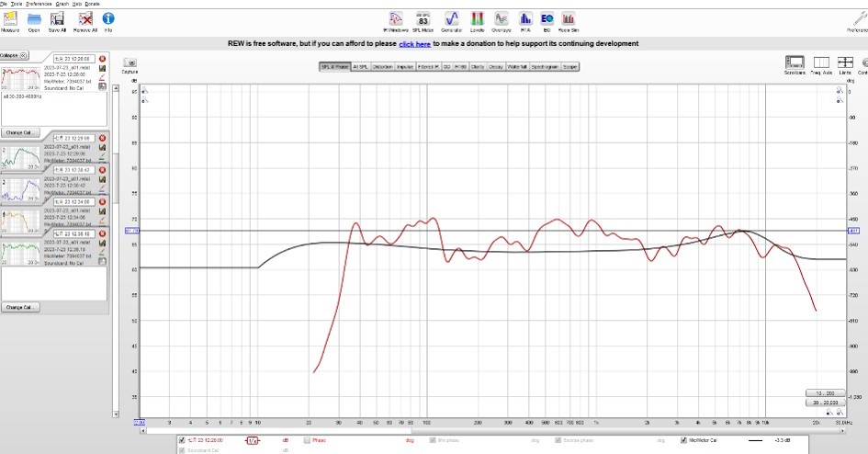Click the lower Change Cal button
The image size is (868, 454).
click(19, 307)
